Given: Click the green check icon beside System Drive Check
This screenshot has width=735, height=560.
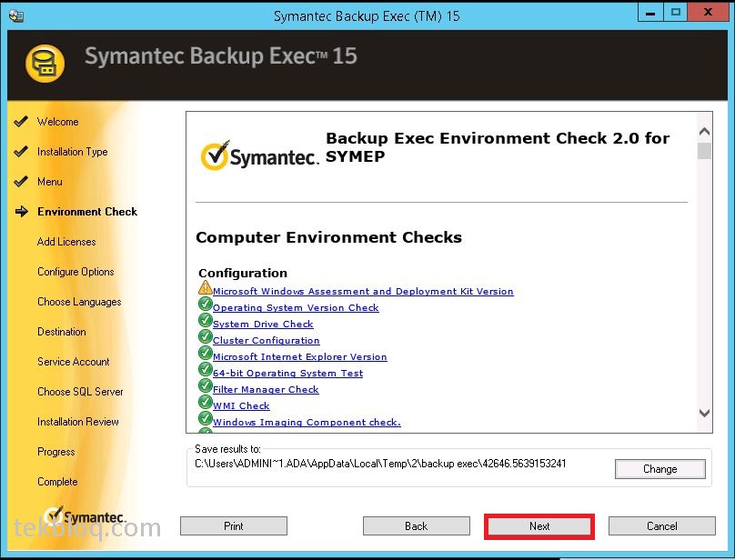Looking at the screenshot, I should click(x=206, y=321).
